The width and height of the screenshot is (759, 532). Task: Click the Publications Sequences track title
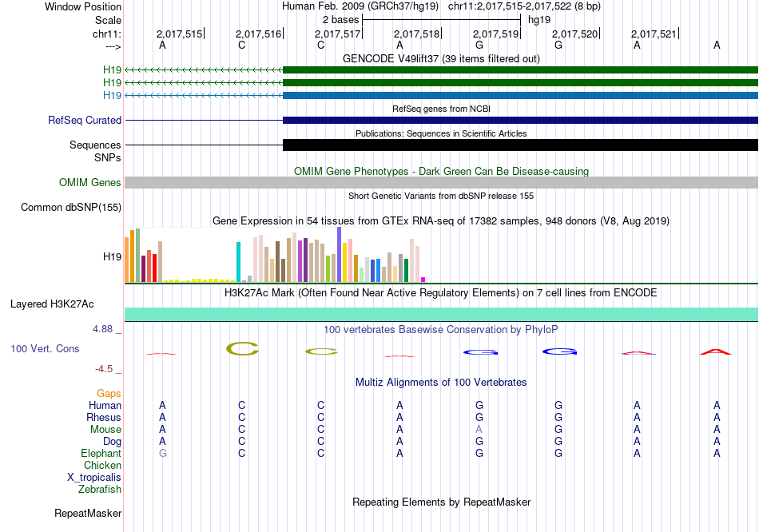(441, 133)
